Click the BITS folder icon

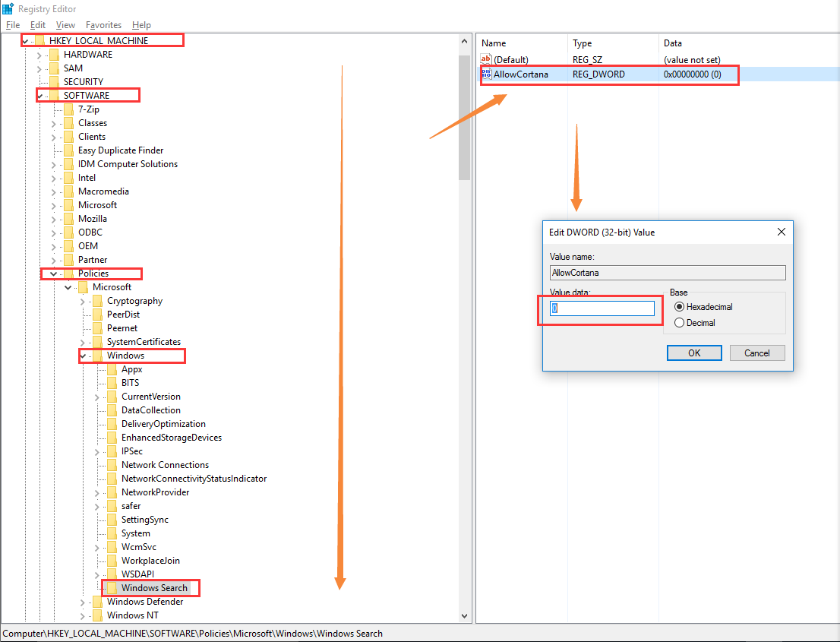[x=112, y=383]
